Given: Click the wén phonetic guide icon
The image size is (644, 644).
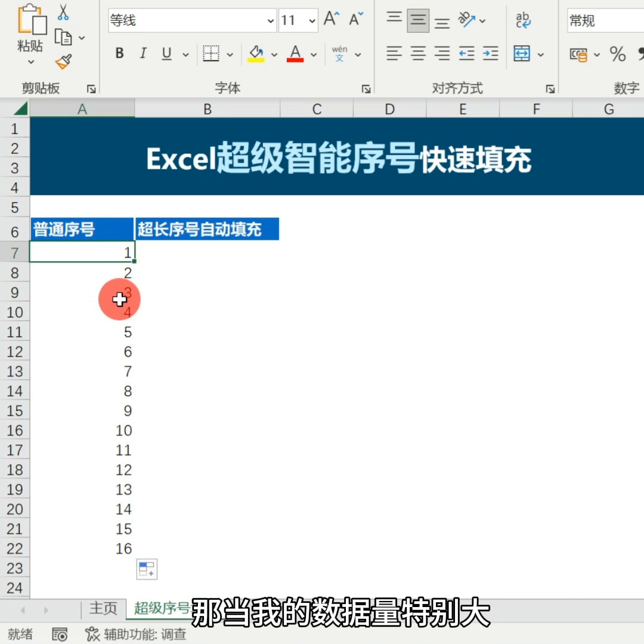Looking at the screenshot, I should [339, 54].
